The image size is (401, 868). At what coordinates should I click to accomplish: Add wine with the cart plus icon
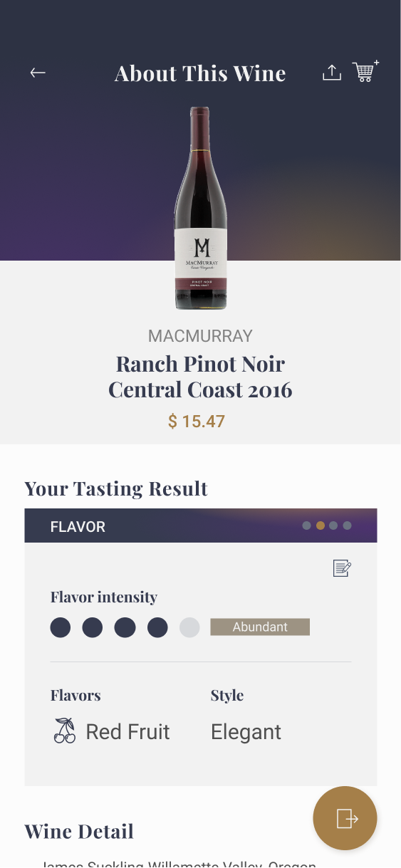(x=365, y=71)
